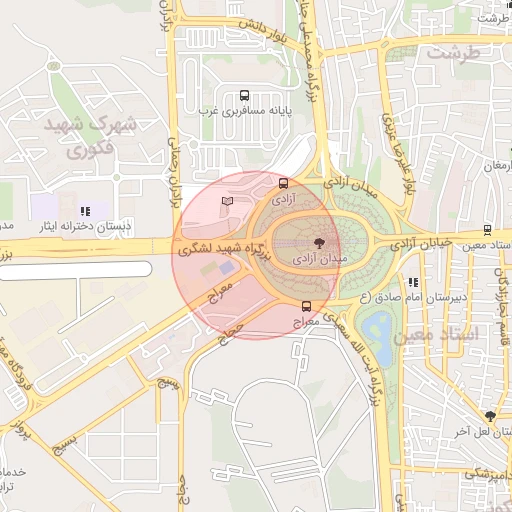Click the بلوار دانش road label
Viewport: 512px width, 512px height.
[263, 32]
